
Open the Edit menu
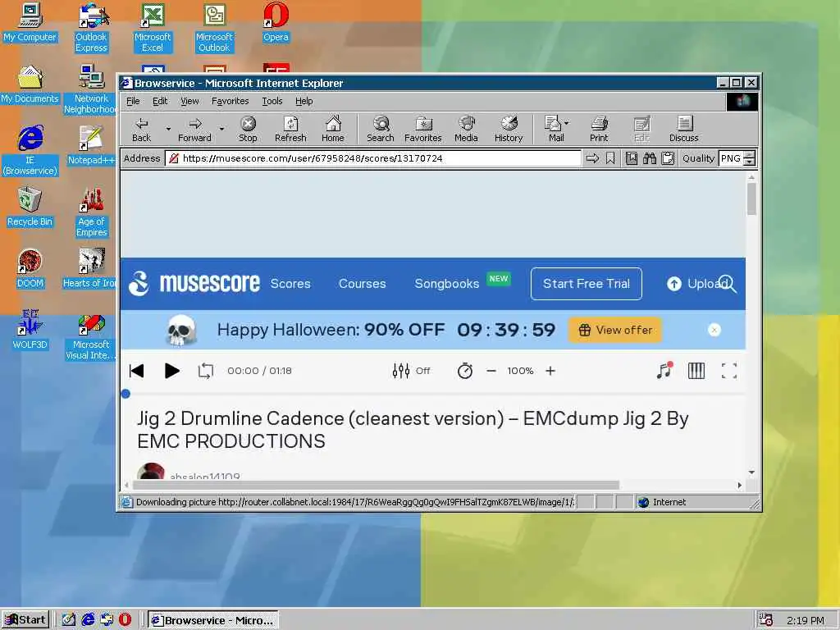[x=160, y=101]
